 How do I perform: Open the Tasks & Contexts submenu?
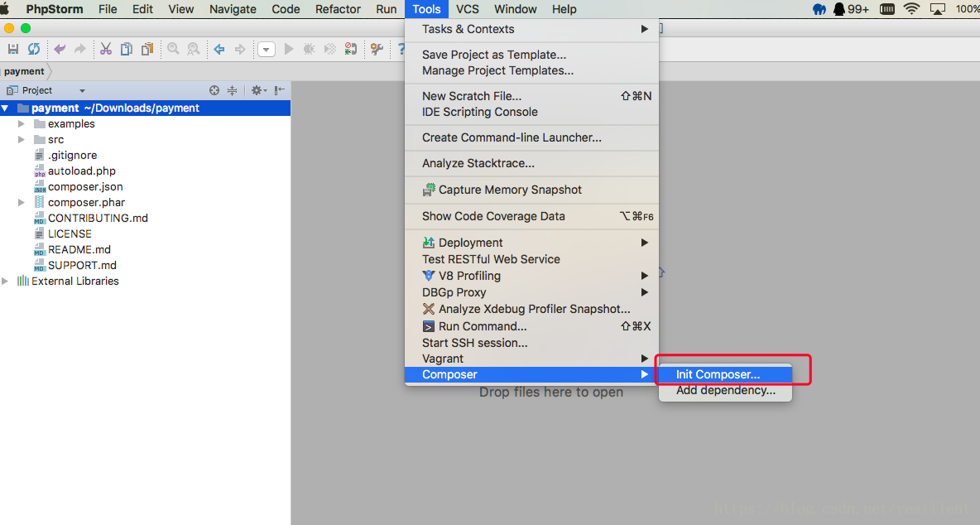pyautogui.click(x=532, y=29)
